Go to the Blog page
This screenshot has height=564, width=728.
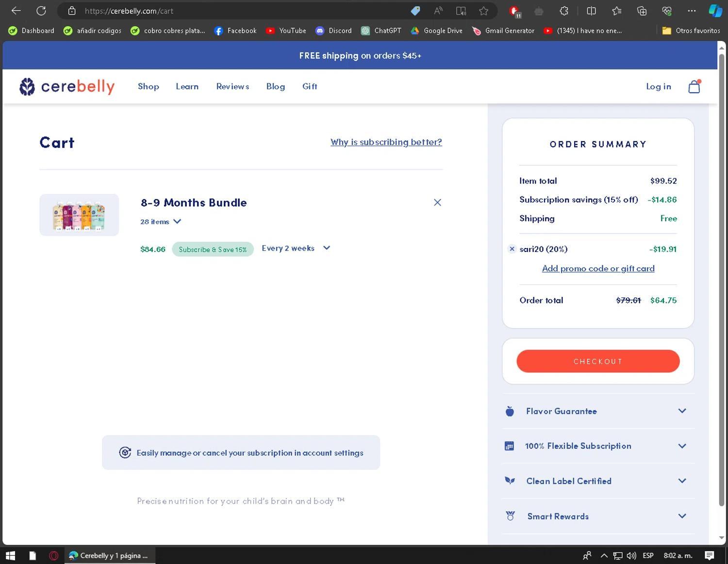(276, 86)
